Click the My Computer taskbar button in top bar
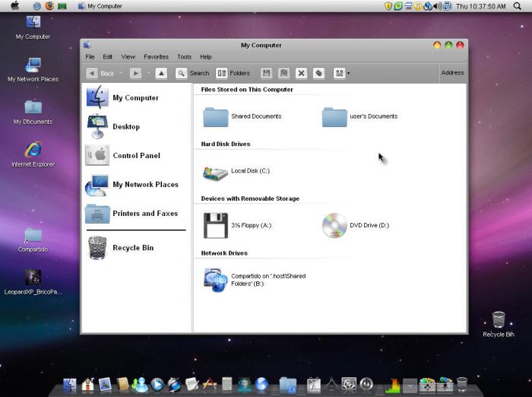This screenshot has width=532, height=397. coord(100,6)
